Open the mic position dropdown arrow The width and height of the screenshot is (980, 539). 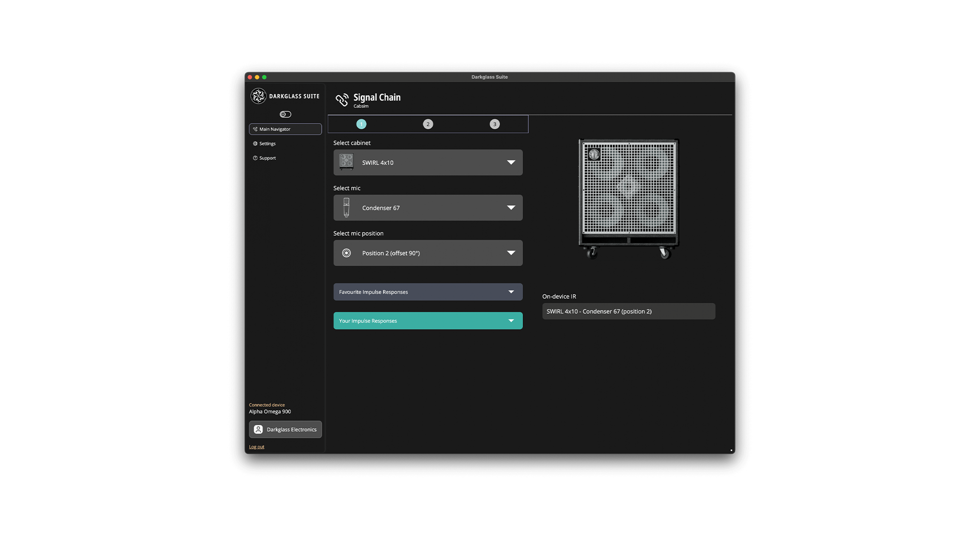(511, 253)
